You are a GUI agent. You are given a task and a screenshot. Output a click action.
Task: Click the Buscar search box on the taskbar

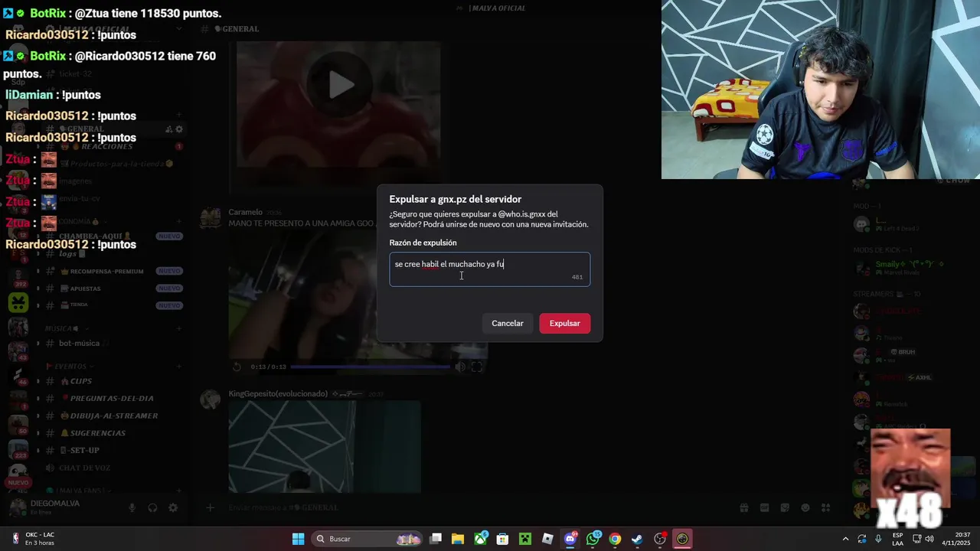(x=366, y=539)
